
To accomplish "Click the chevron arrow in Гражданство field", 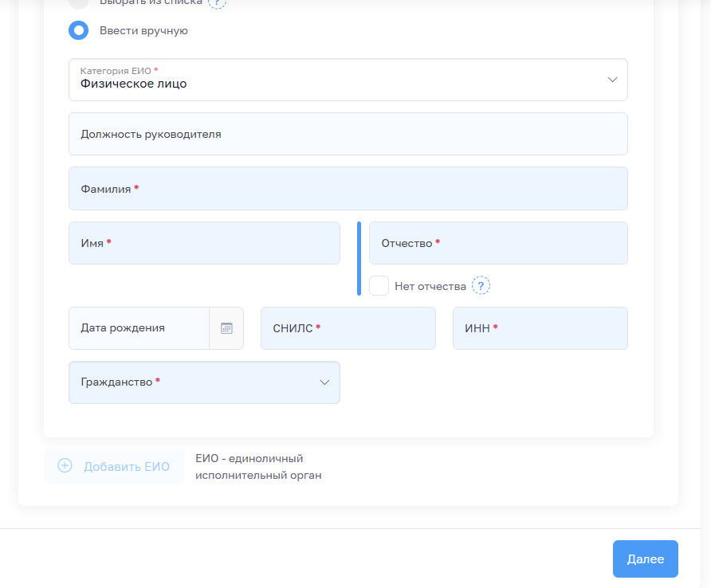I will tap(324, 382).
